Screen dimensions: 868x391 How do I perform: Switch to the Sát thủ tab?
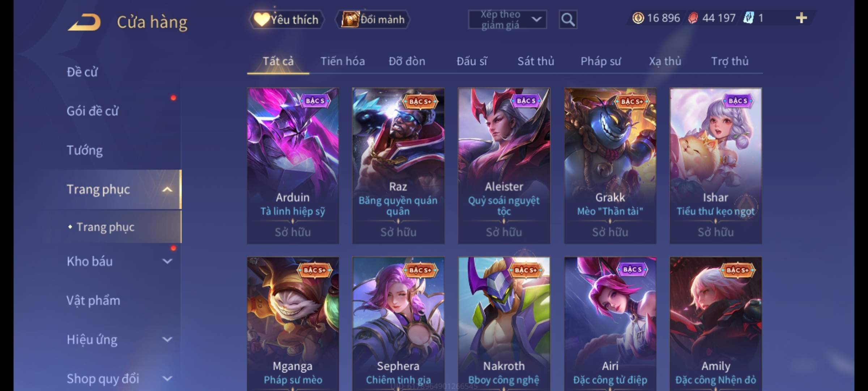[x=536, y=61]
